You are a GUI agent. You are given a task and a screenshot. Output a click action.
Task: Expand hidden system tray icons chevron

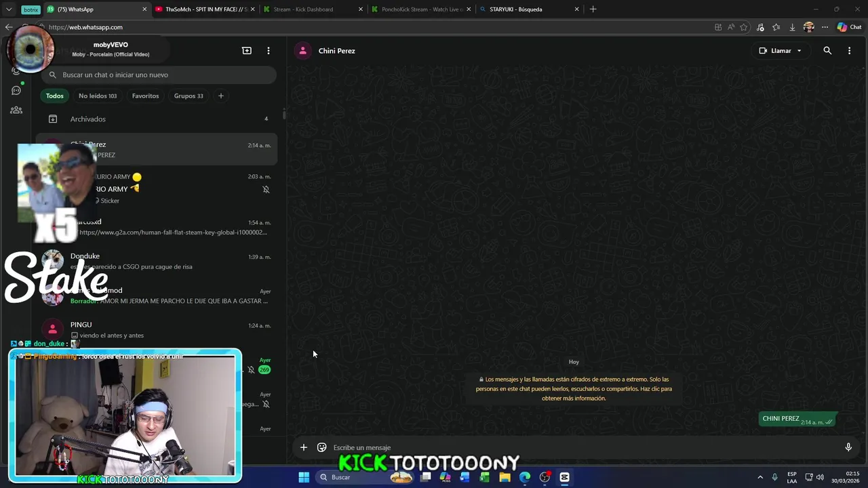760,477
